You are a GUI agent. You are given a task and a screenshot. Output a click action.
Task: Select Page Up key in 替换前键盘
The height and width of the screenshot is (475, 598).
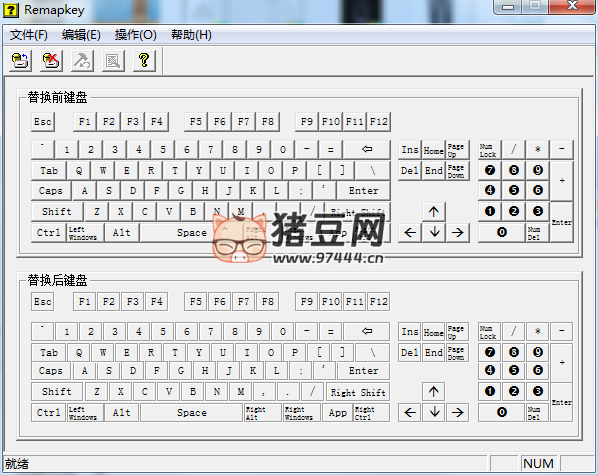(x=457, y=150)
